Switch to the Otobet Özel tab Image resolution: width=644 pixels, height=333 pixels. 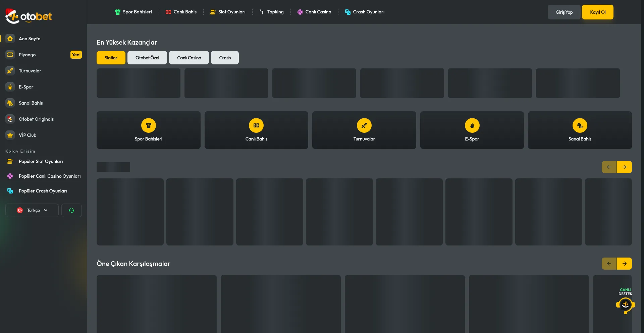(x=147, y=58)
